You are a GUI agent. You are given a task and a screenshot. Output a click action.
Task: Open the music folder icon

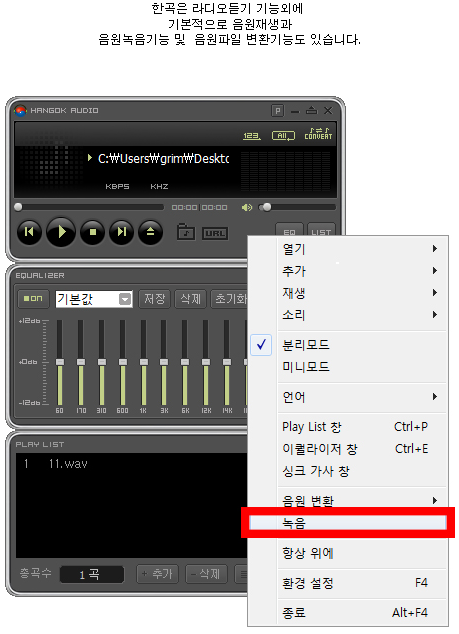(x=186, y=232)
